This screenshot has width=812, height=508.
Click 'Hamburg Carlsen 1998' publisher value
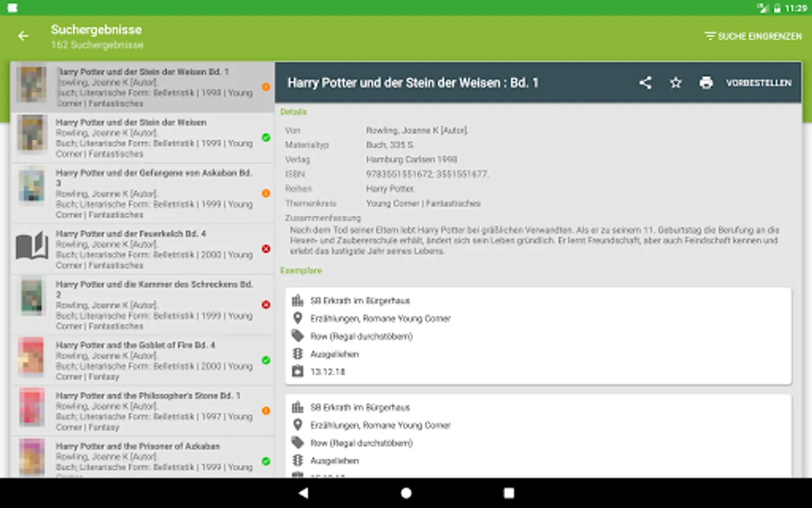tap(411, 159)
